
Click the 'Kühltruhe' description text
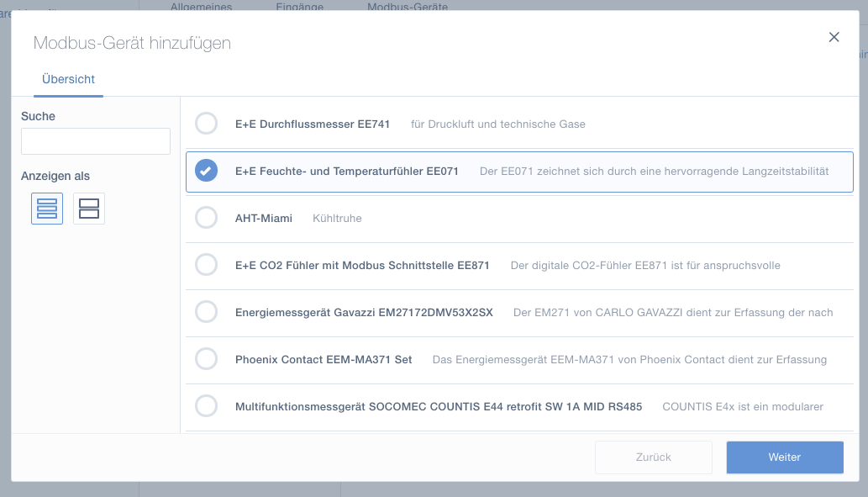[337, 219]
